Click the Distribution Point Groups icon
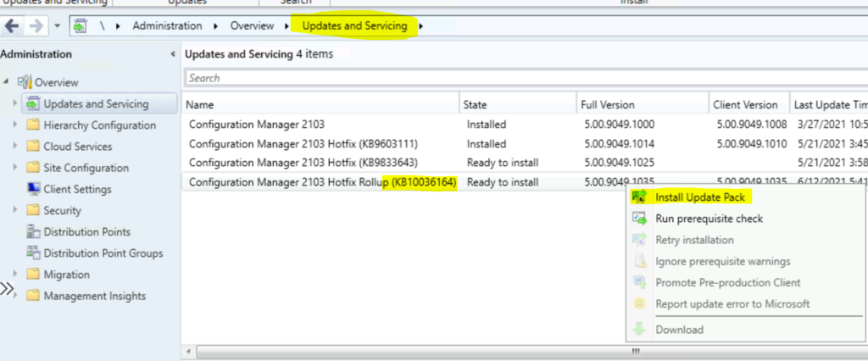Viewport: 868px width, 361px height. point(33,253)
